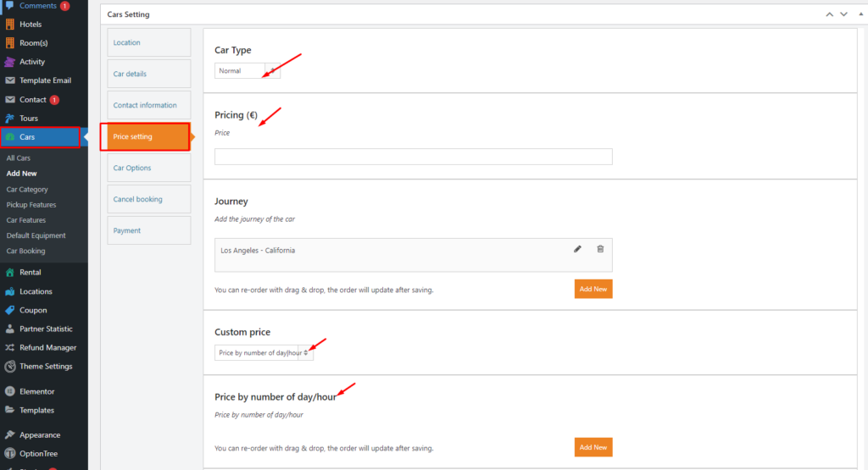This screenshot has height=470, width=868.
Task: Open the Rental menu label
Action: [x=30, y=272]
